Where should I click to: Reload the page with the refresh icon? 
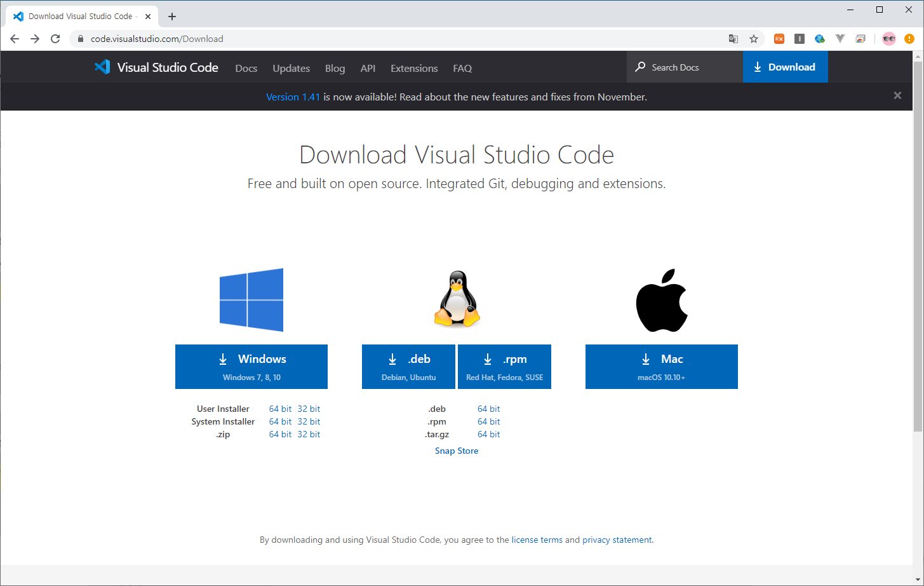[55, 39]
